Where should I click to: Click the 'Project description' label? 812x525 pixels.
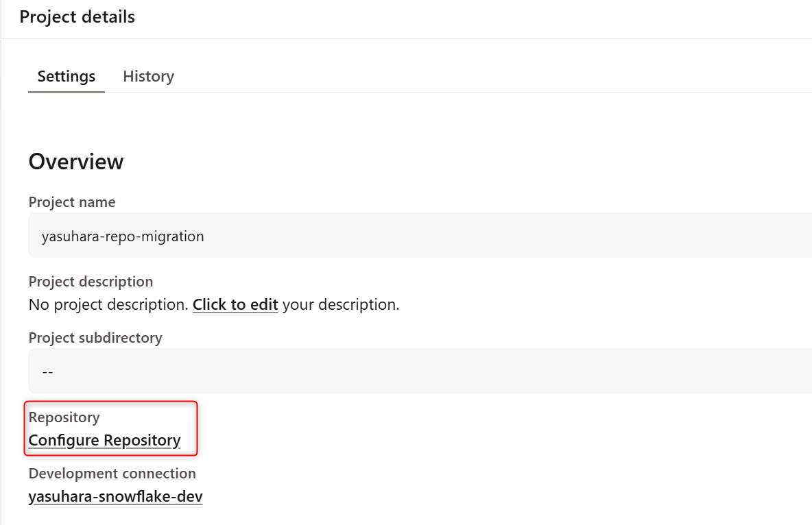(91, 282)
